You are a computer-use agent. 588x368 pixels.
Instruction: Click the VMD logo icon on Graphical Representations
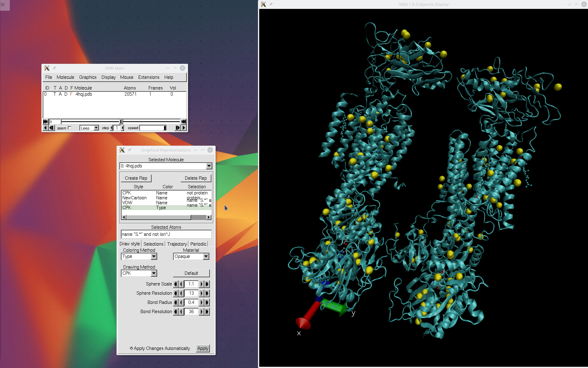122,150
